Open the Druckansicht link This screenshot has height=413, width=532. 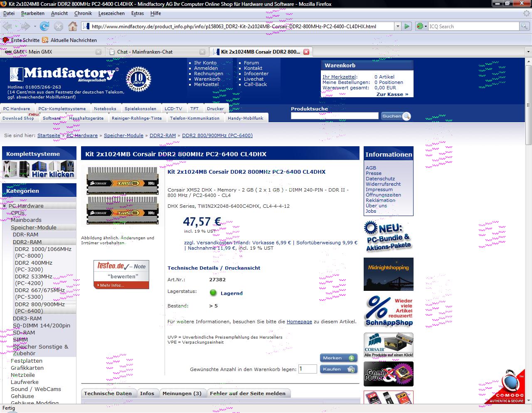pyautogui.click(x=243, y=268)
